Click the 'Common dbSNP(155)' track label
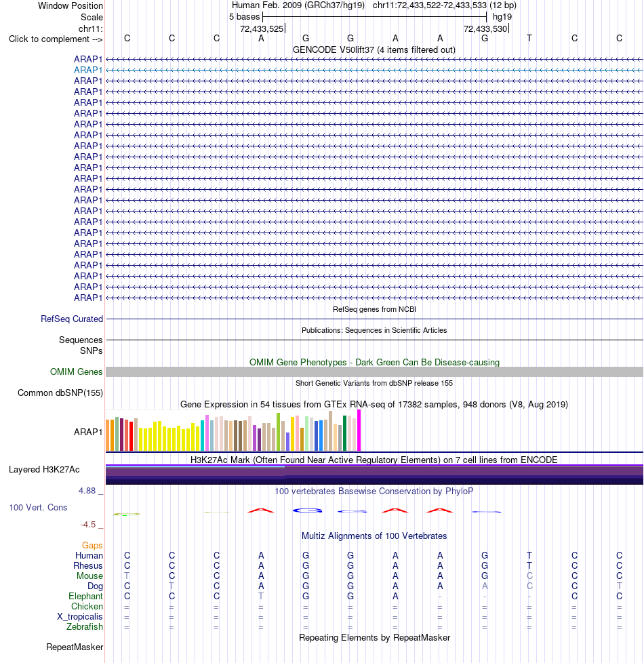This screenshot has height=663, width=644. point(60,393)
